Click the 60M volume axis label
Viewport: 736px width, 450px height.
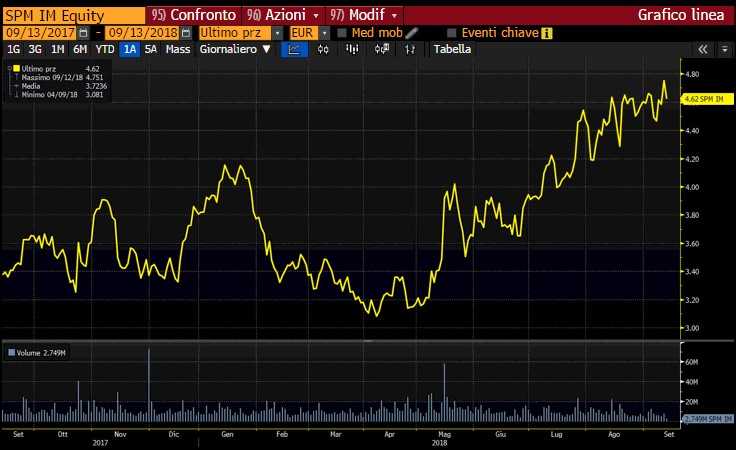point(691,362)
